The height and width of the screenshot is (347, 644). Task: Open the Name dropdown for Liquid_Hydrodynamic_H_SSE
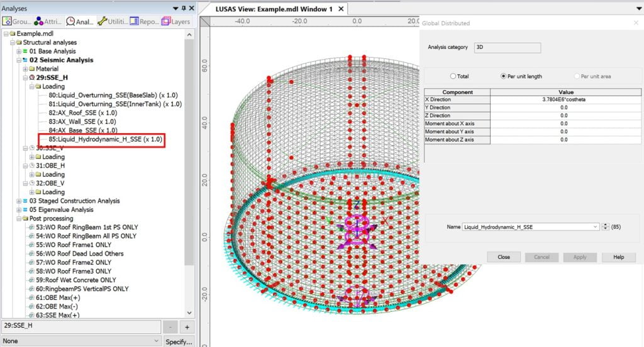click(x=595, y=226)
